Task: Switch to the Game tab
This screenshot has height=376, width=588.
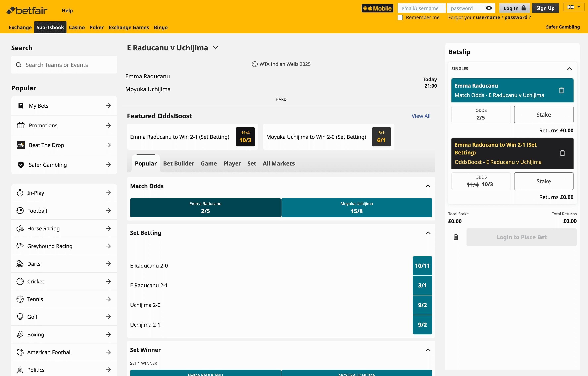Action: [208, 163]
